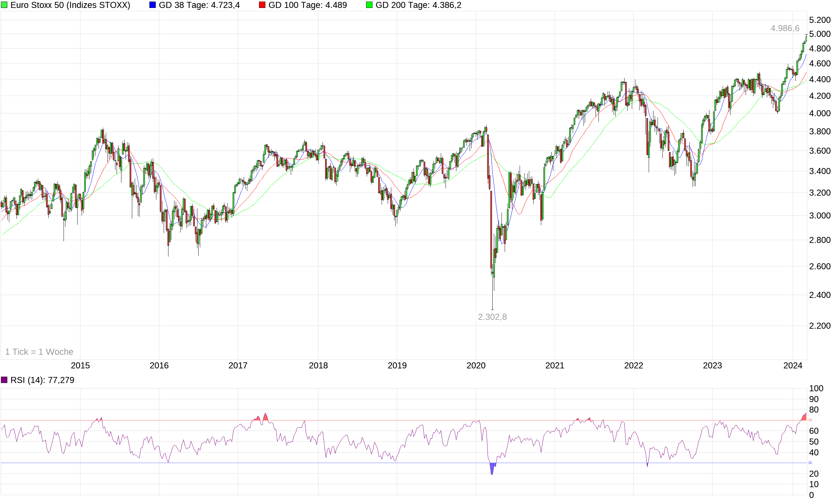Click the RSI axis label 40

tap(814, 452)
